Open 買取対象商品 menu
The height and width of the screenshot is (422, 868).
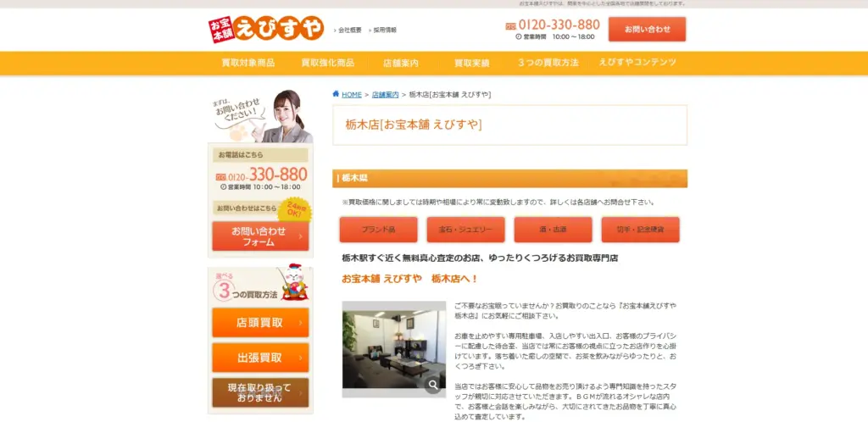point(248,64)
